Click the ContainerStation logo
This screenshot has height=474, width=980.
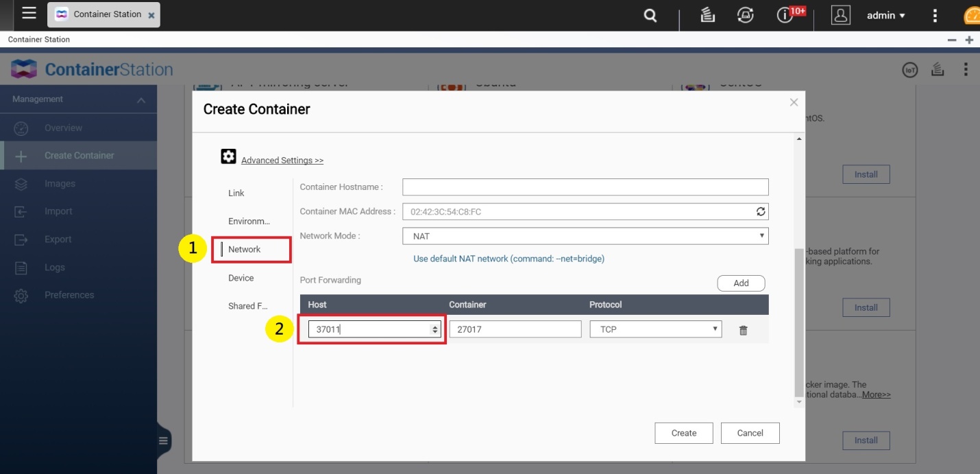coord(93,69)
